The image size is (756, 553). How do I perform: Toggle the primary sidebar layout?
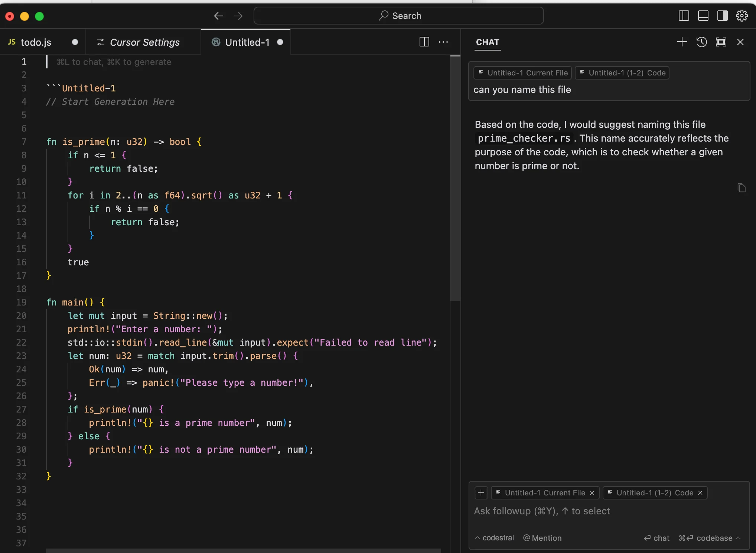coord(683,16)
